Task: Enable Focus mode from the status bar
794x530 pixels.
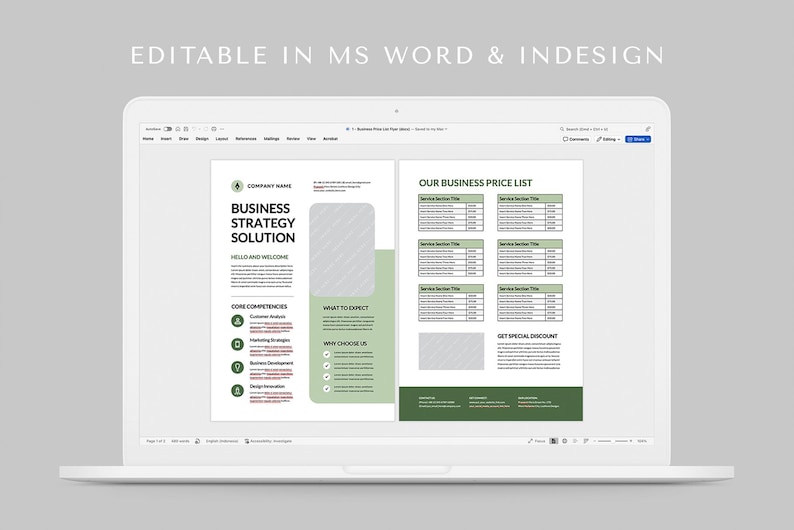Action: coord(537,441)
